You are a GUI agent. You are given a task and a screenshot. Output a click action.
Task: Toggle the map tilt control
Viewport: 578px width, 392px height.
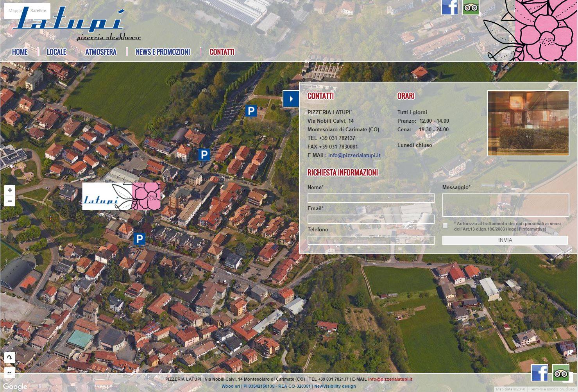tap(10, 372)
